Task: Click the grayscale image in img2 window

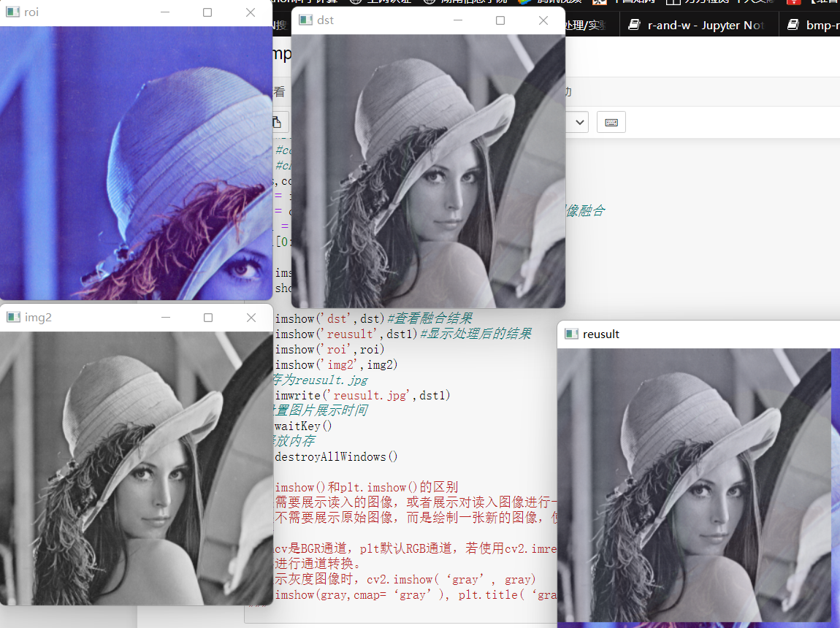Action: point(137,469)
